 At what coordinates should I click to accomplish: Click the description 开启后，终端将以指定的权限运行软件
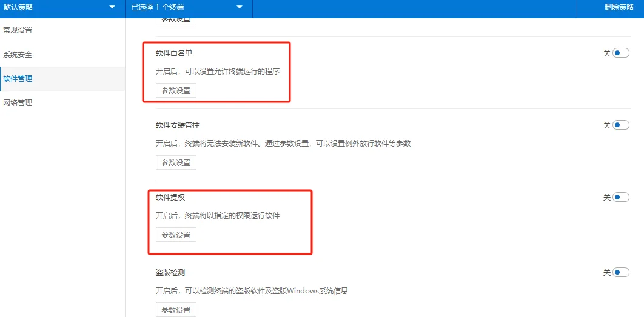tap(218, 215)
